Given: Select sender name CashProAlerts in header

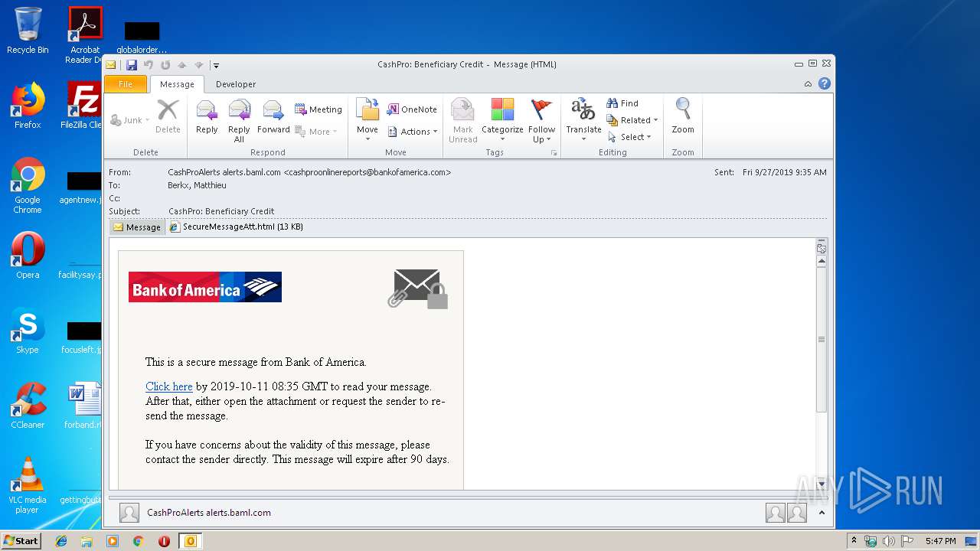Looking at the screenshot, I should pos(309,172).
